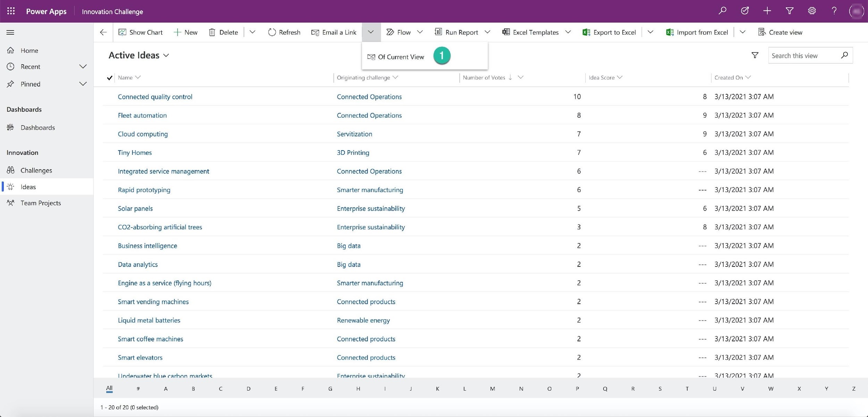This screenshot has height=417, width=868.
Task: Show All records in alphabet bar
Action: [x=109, y=389]
